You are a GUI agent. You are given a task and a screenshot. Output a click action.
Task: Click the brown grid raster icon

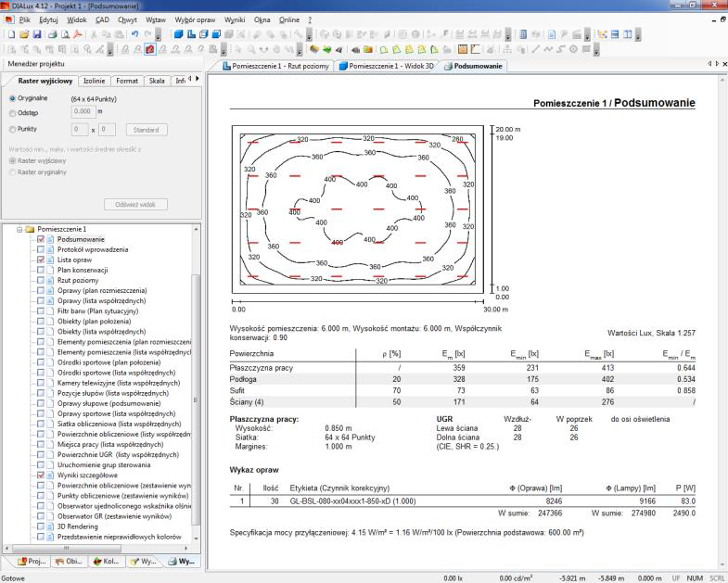pos(463,49)
